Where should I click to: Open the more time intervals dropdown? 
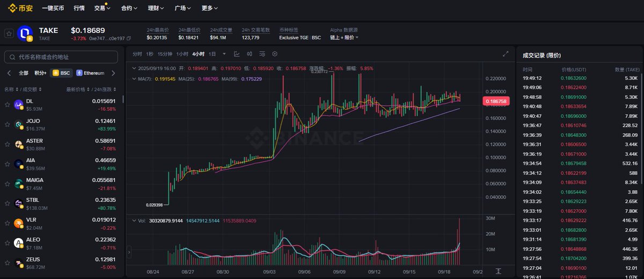224,54
